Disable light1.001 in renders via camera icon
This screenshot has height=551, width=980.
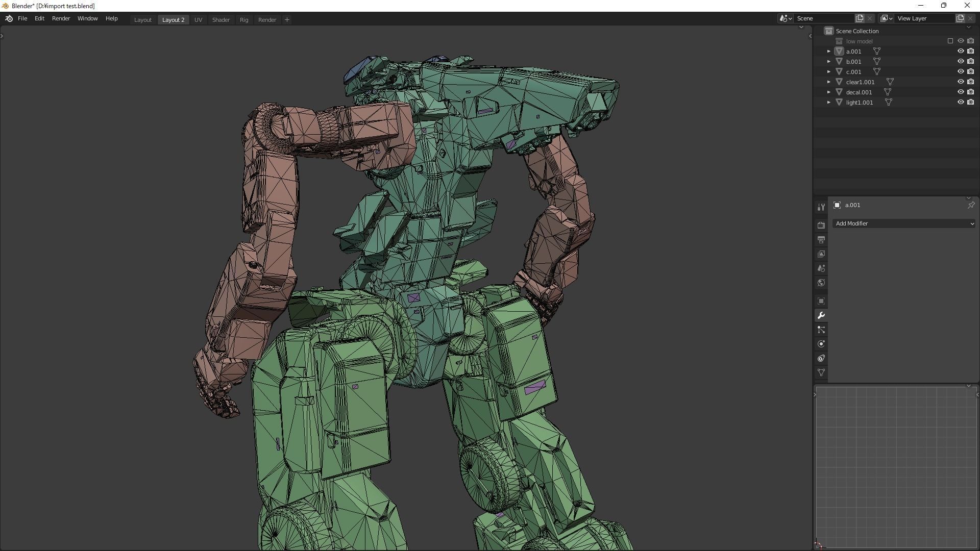pos(970,102)
